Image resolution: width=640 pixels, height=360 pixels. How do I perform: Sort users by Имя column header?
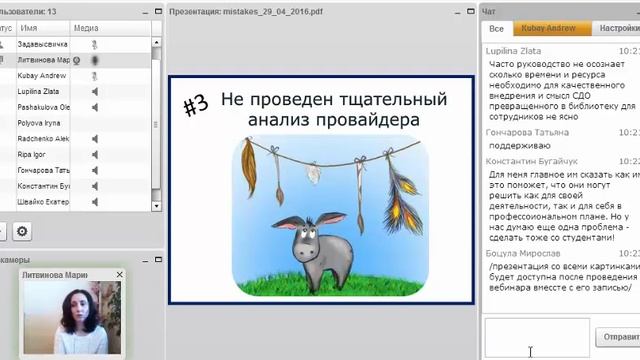(43, 28)
